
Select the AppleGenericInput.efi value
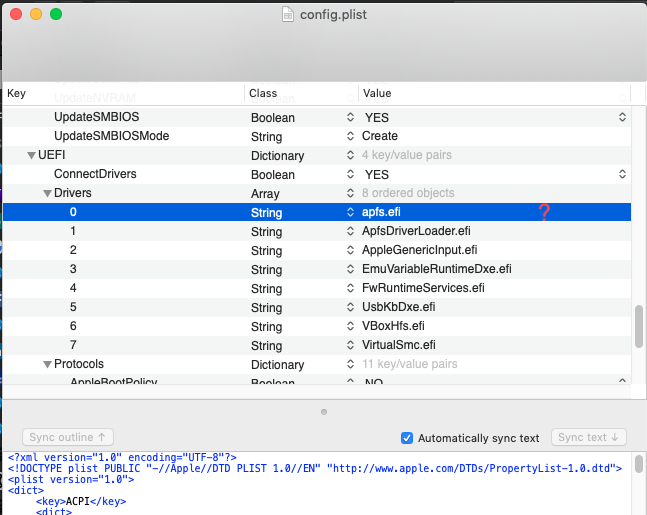419,250
